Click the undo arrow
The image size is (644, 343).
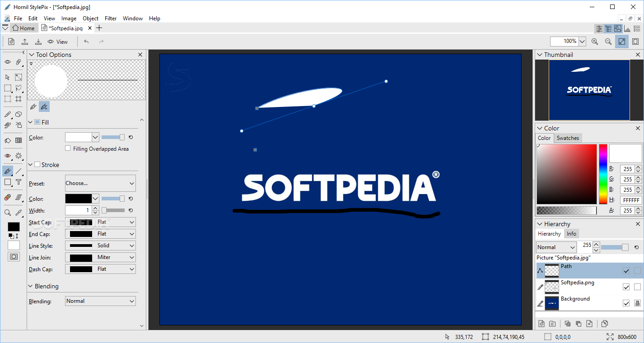coord(86,42)
